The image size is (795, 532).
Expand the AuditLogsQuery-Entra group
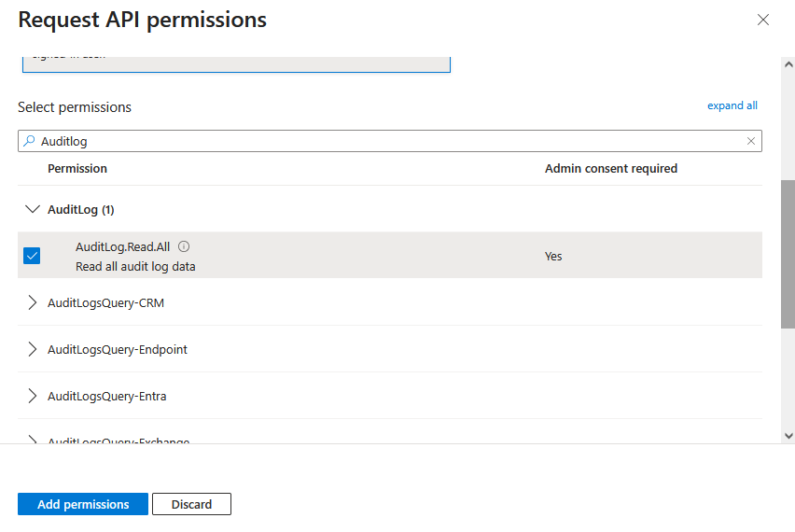click(33, 396)
